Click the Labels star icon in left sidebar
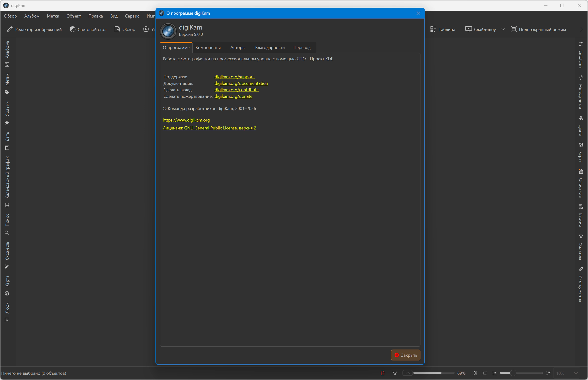588x380 pixels. tap(7, 123)
